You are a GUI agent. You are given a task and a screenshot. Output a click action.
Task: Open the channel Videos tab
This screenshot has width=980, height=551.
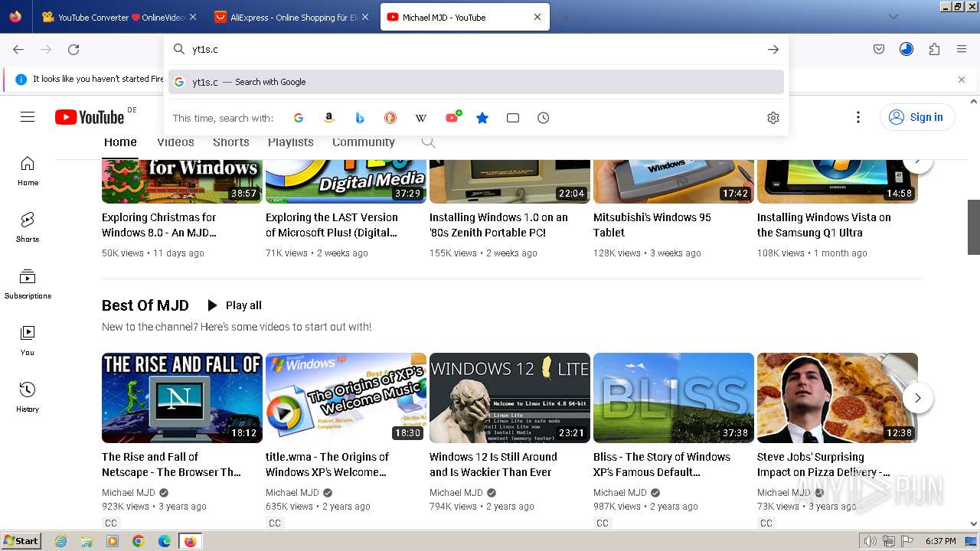coord(175,142)
